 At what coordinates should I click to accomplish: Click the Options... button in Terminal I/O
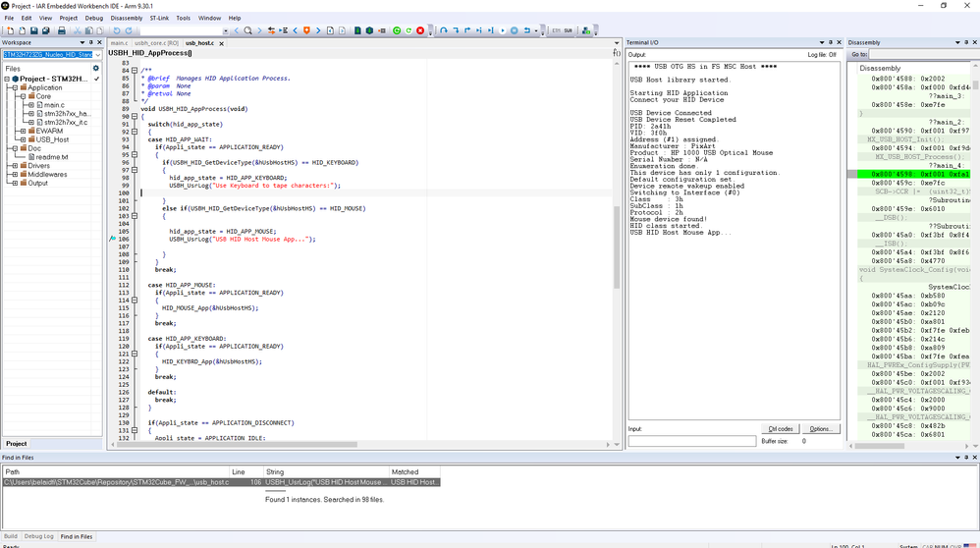pyautogui.click(x=821, y=429)
